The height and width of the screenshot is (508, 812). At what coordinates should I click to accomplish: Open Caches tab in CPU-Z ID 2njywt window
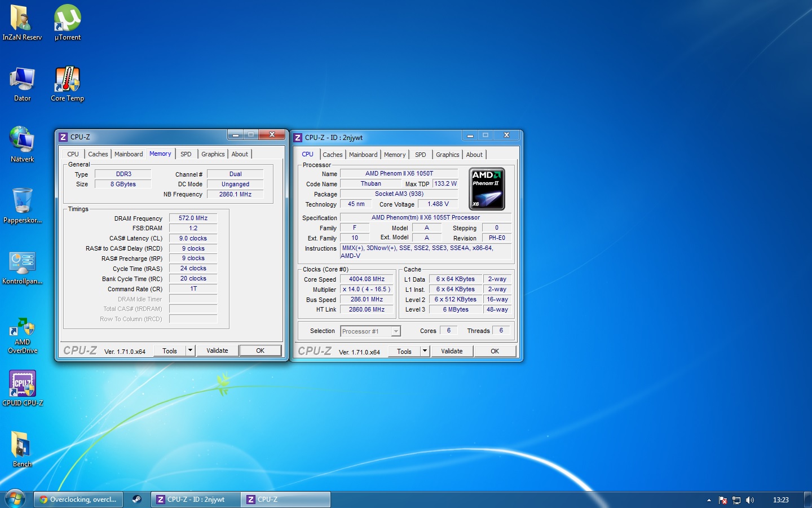pyautogui.click(x=333, y=155)
